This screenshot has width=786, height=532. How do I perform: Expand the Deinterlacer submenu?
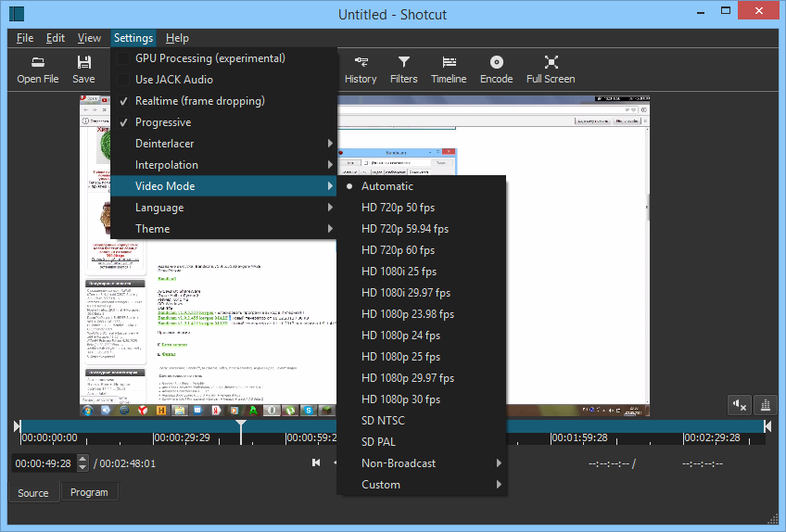coord(223,144)
